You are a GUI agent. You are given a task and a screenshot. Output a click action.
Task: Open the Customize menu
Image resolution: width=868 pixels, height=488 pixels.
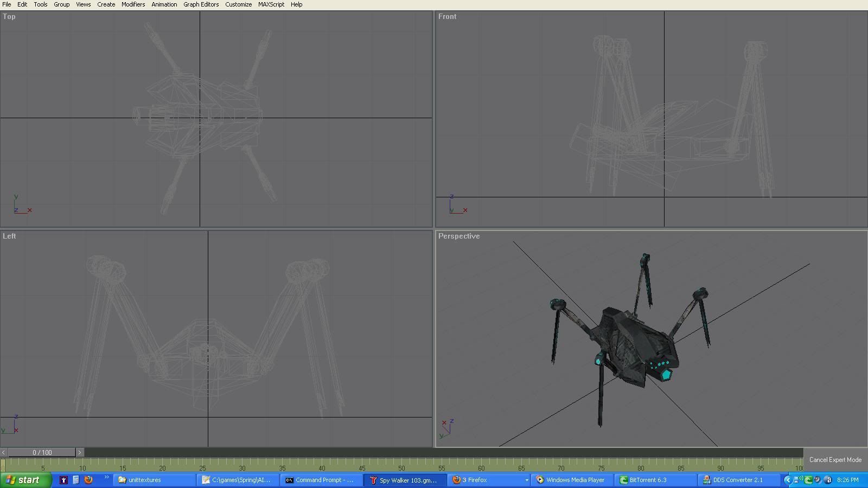pyautogui.click(x=238, y=4)
